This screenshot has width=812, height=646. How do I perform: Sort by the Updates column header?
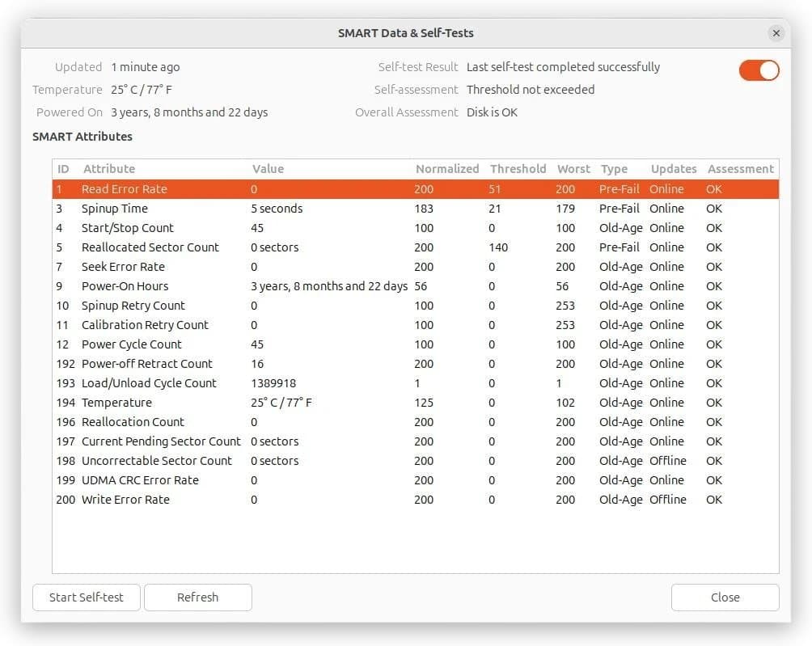(673, 169)
